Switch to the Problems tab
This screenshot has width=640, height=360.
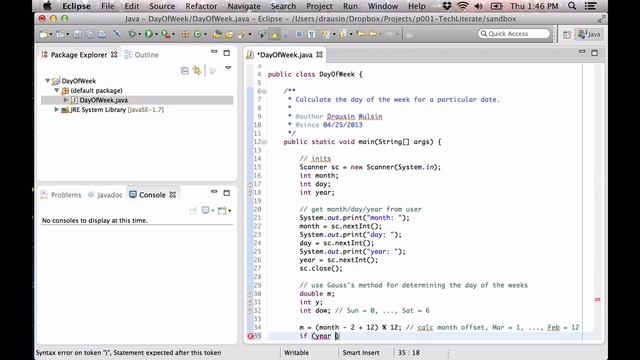(61, 195)
